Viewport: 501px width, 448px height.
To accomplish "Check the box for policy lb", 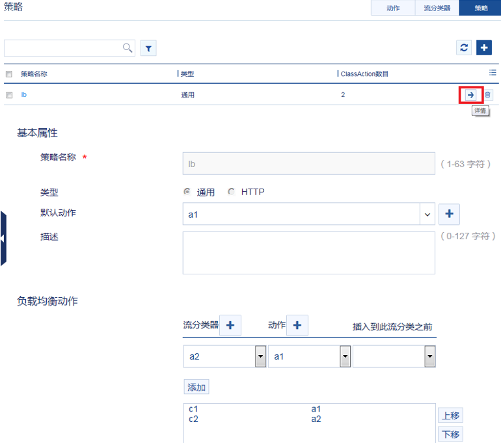I will tap(9, 95).
